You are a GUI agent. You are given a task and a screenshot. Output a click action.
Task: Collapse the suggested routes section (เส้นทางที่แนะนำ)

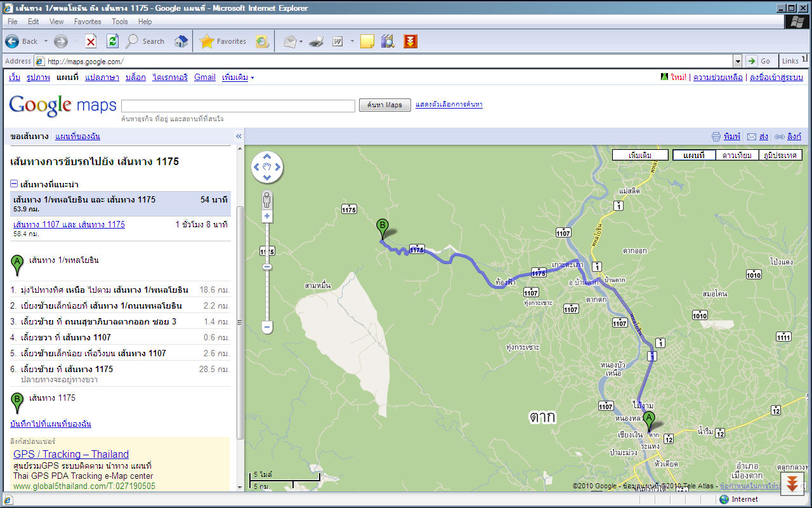coord(14,184)
